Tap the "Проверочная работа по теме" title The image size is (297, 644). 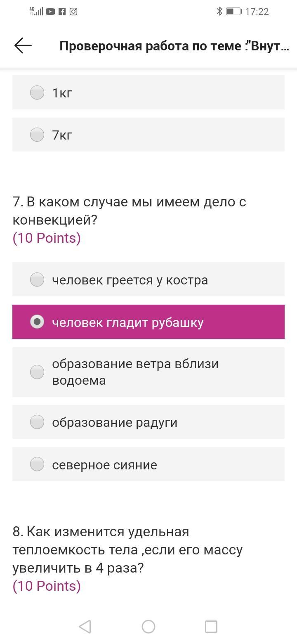174,46
